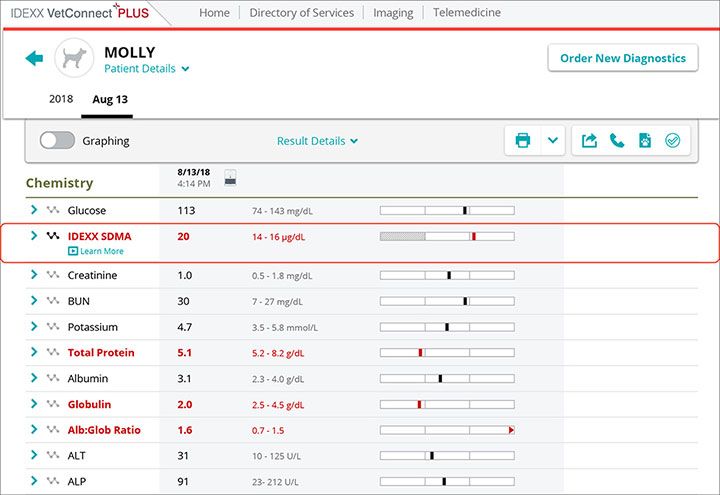Select the 2018 year tab
The height and width of the screenshot is (495, 720).
click(x=61, y=99)
